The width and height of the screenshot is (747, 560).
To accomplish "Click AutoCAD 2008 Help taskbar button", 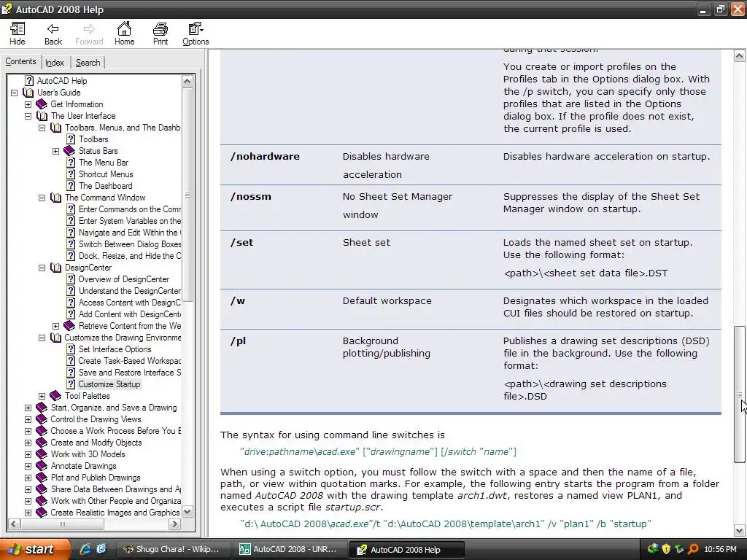I will tap(406, 550).
